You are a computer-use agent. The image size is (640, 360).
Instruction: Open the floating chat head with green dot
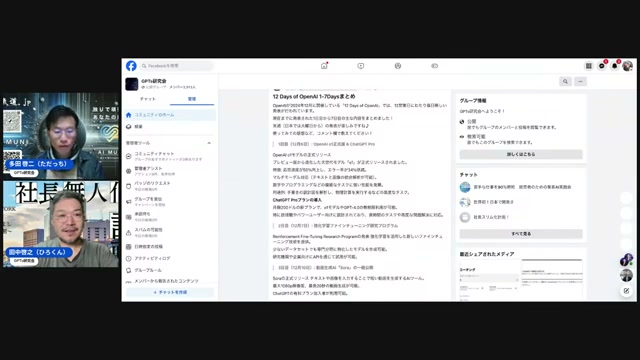pos(627,260)
